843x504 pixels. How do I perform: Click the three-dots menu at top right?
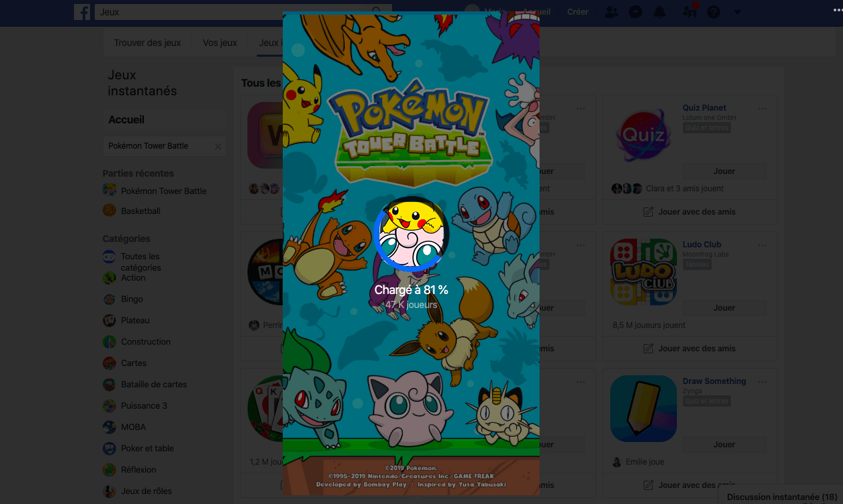pyautogui.click(x=838, y=10)
